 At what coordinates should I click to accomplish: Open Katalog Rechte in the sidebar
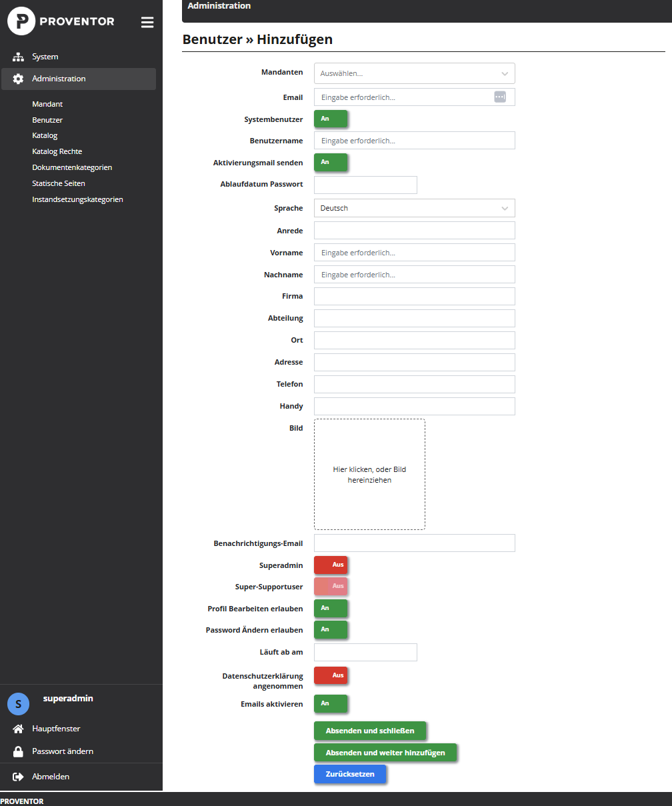[x=57, y=151]
